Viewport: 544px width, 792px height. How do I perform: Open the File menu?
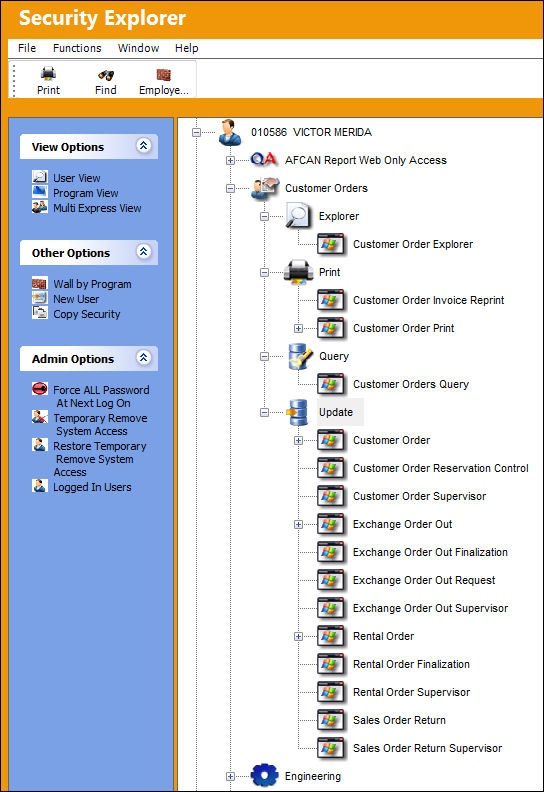point(27,48)
